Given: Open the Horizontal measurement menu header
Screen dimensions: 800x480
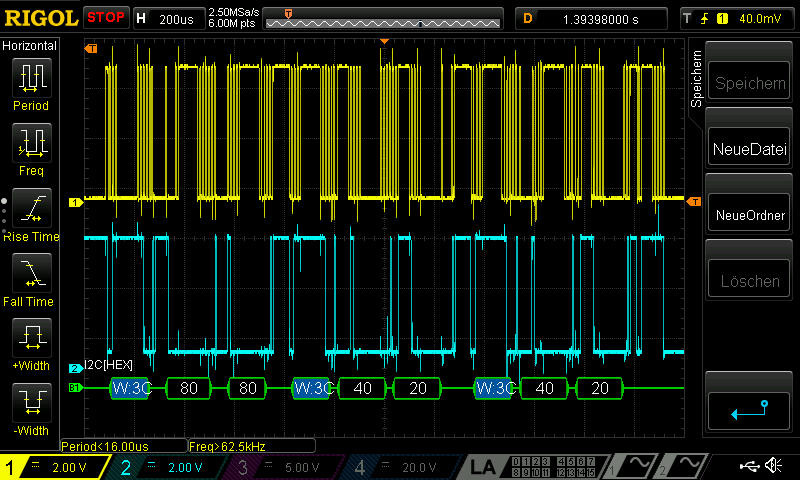Looking at the screenshot, I should pyautogui.click(x=30, y=46).
